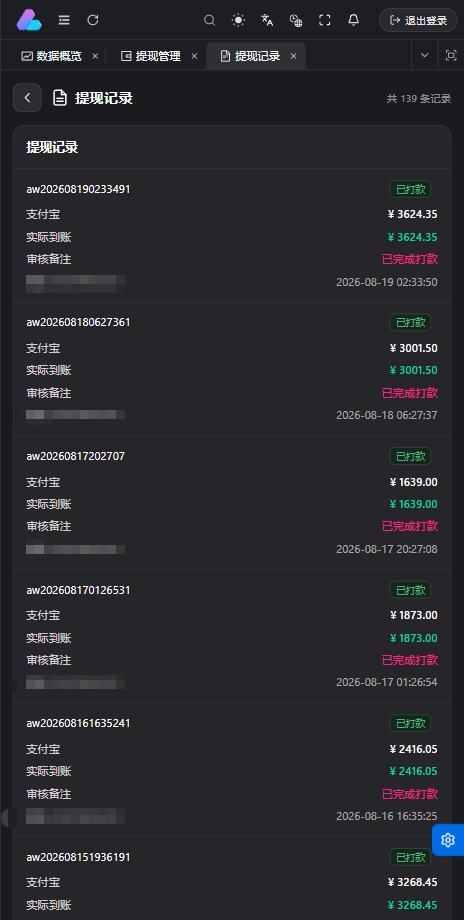Switch to the 提现管理 tab
Image resolution: width=464 pixels, height=920 pixels.
coord(151,56)
